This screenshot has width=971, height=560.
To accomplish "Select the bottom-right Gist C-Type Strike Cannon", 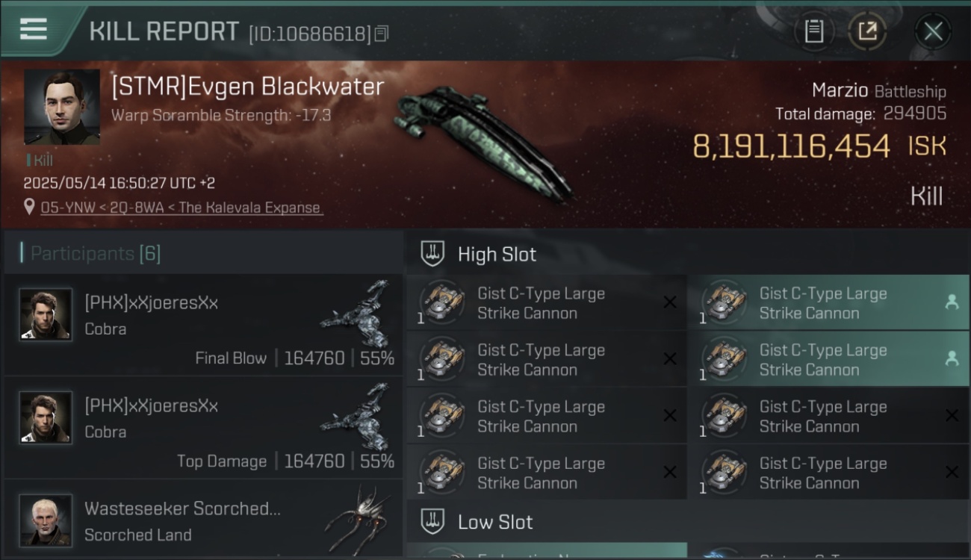I will coord(828,473).
